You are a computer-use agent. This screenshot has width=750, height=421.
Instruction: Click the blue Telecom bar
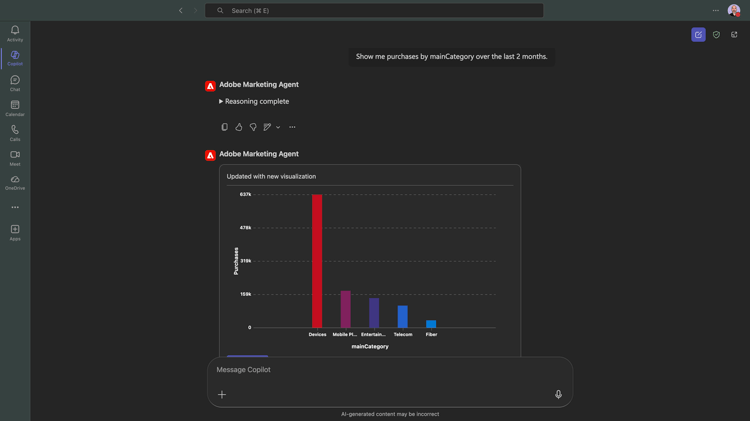click(x=403, y=317)
